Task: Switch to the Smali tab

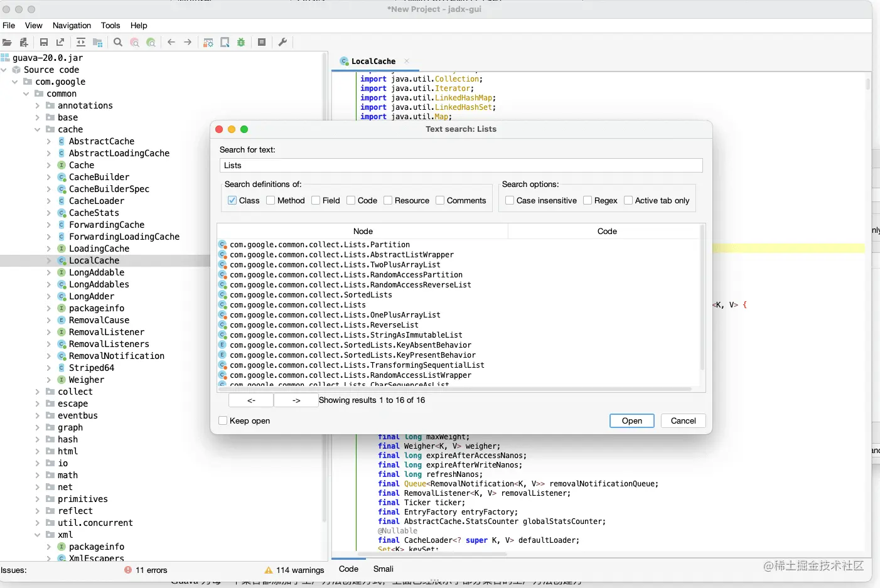Action: (x=383, y=569)
